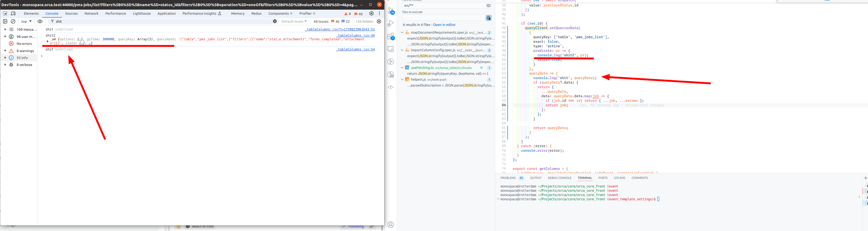Viewport: 868px width, 231px height.
Task: Collapse mapDocumentRequirements.spec.js search results
Action: click(402, 33)
